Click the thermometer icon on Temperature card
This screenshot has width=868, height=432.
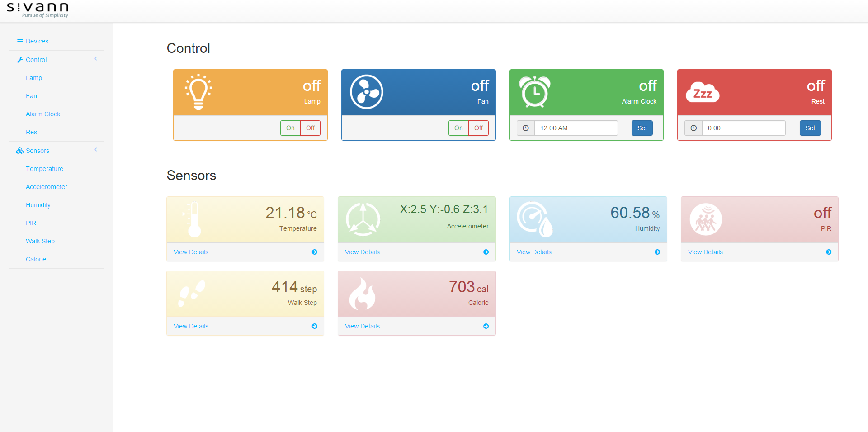193,219
